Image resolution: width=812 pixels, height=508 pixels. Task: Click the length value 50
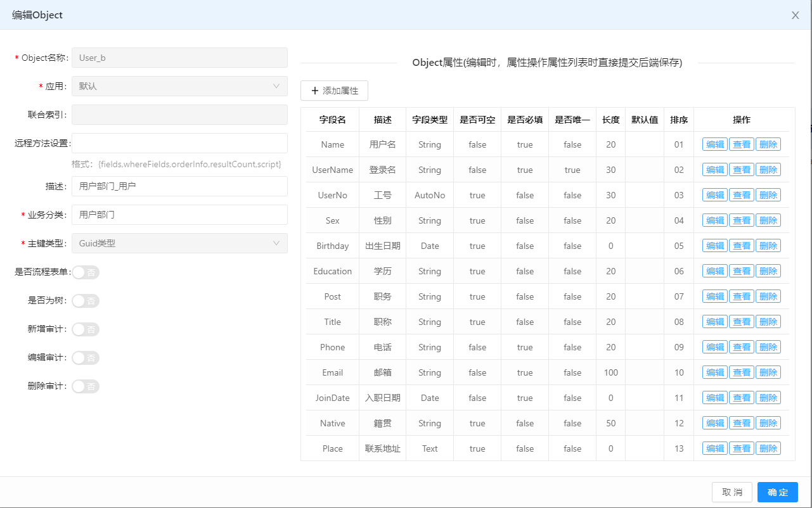click(611, 423)
